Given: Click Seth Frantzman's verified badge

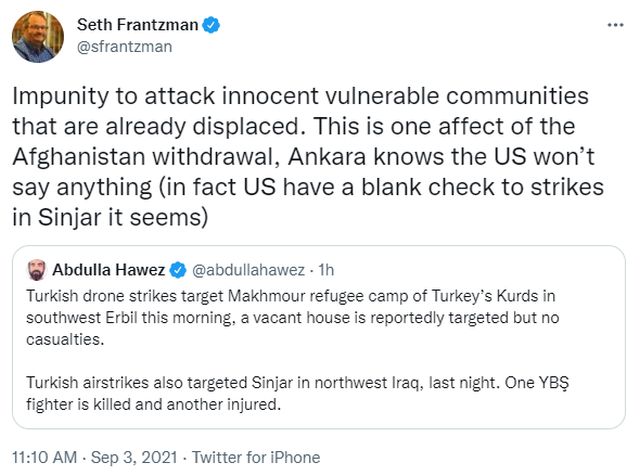Looking at the screenshot, I should tap(210, 24).
